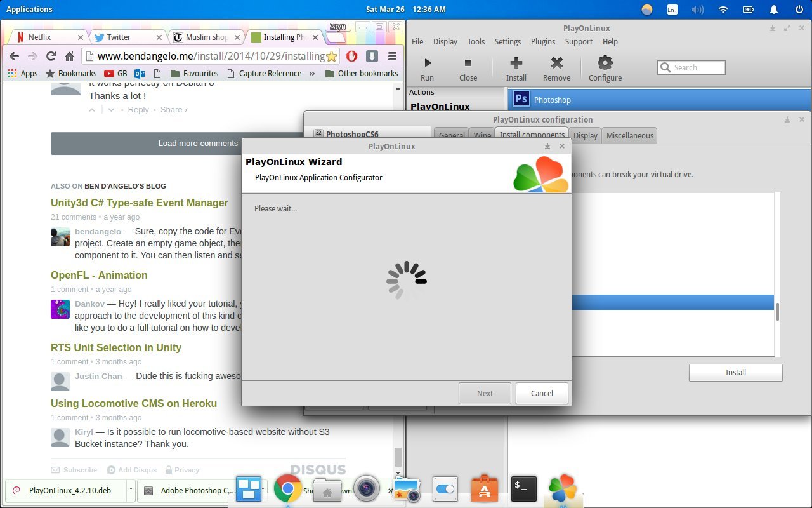
Task: Open the Support menu in PlayOnLinux
Action: coord(579,41)
